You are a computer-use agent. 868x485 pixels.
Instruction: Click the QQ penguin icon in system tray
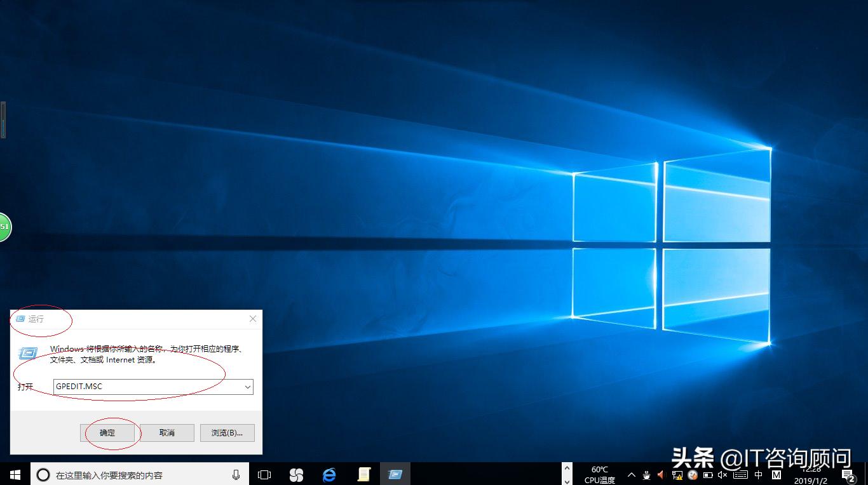tap(646, 474)
